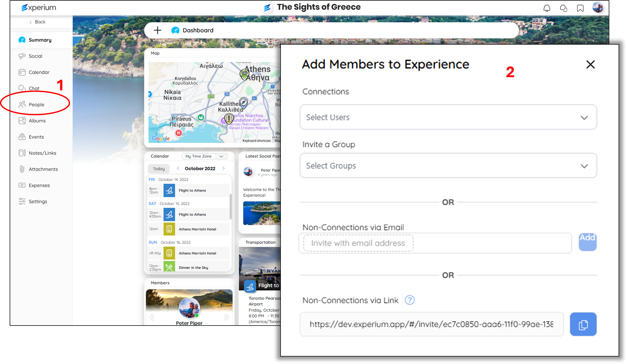This screenshot has width=627, height=364.
Task: Go to next month in calendar
Action: pos(223,168)
